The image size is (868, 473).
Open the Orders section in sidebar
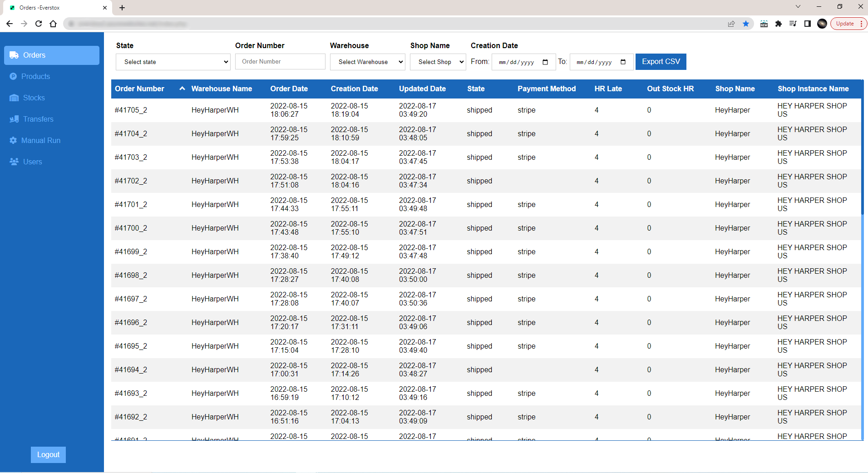pyautogui.click(x=52, y=55)
